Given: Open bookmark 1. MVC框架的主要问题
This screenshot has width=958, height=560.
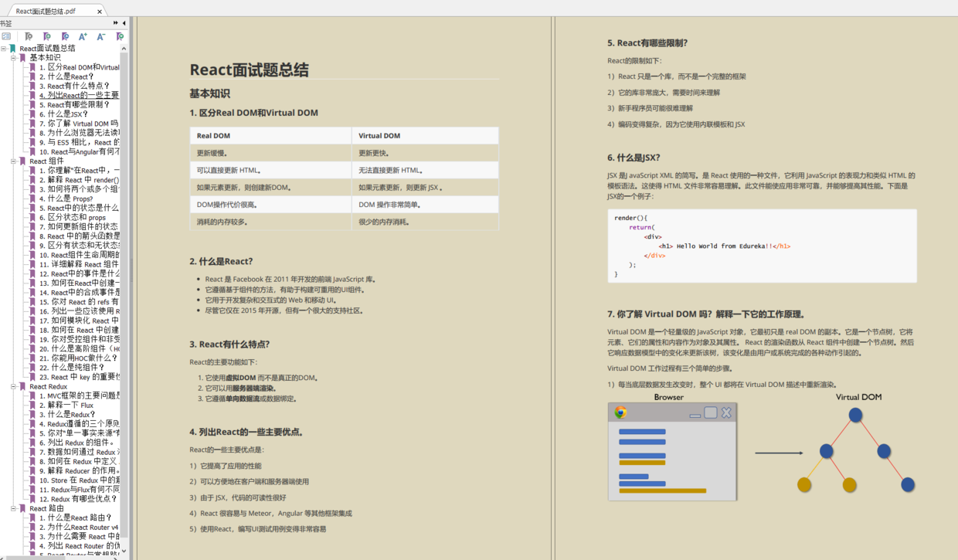Looking at the screenshot, I should 80,395.
